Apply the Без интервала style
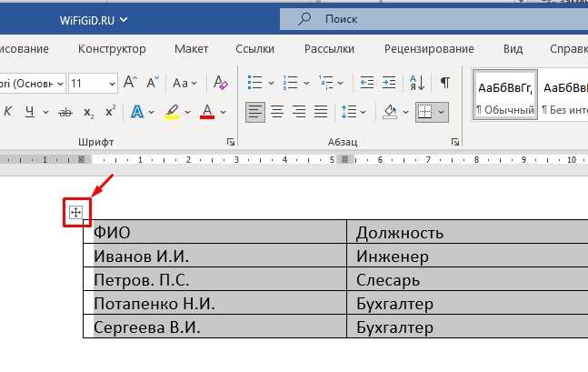 coord(563,95)
